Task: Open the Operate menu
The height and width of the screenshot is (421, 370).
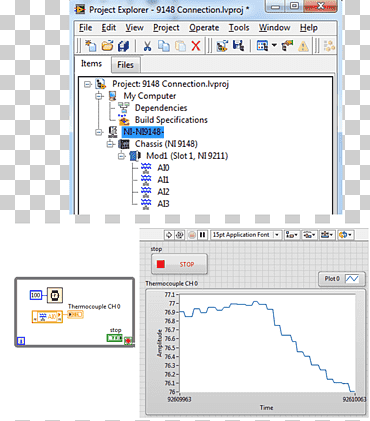Action: tap(204, 28)
